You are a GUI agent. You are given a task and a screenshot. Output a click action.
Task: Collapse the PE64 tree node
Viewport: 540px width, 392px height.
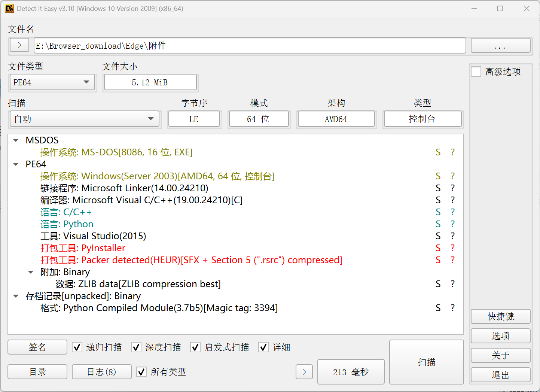[x=16, y=164]
